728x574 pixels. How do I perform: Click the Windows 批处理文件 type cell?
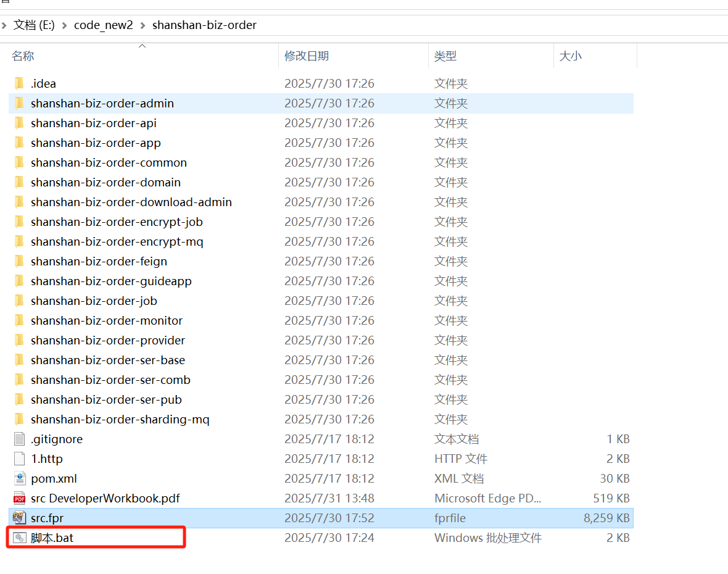click(488, 538)
